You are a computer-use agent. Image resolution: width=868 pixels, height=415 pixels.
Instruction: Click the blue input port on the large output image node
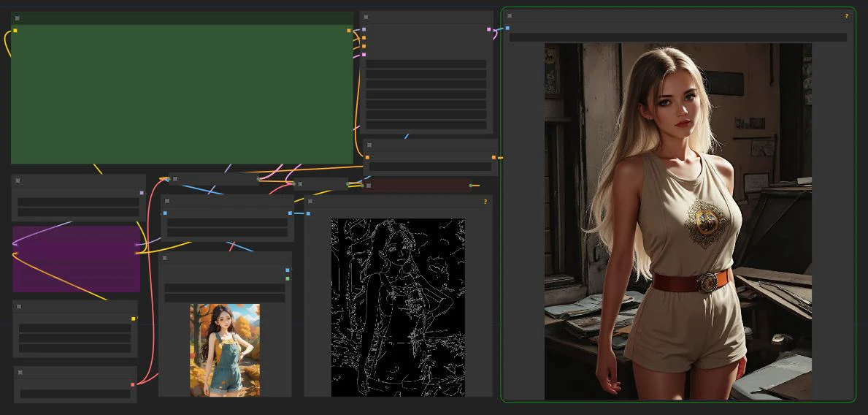click(x=507, y=28)
